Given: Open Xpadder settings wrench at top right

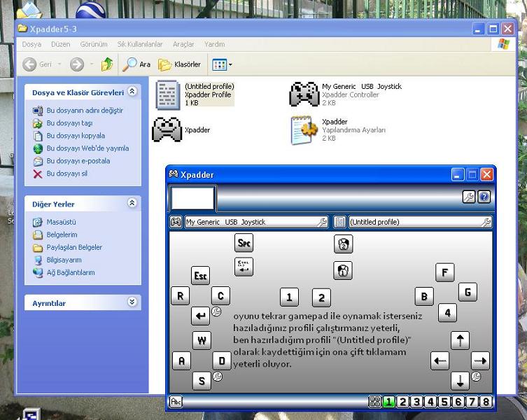Looking at the screenshot, I should (x=469, y=197).
